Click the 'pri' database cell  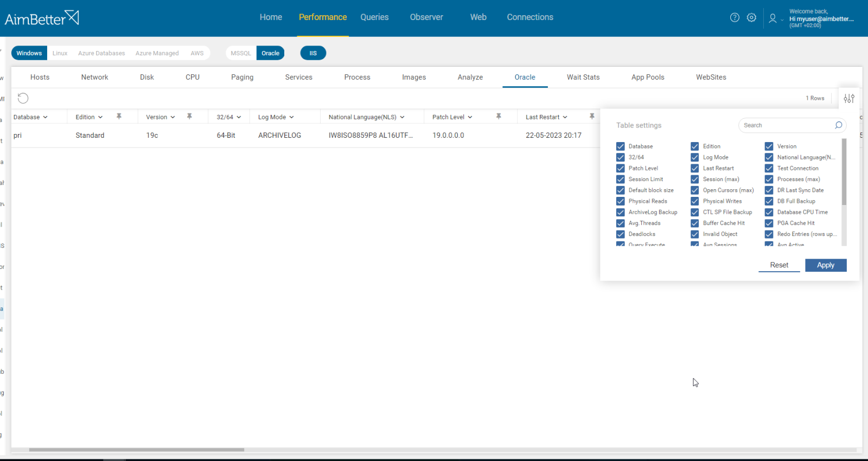point(17,136)
